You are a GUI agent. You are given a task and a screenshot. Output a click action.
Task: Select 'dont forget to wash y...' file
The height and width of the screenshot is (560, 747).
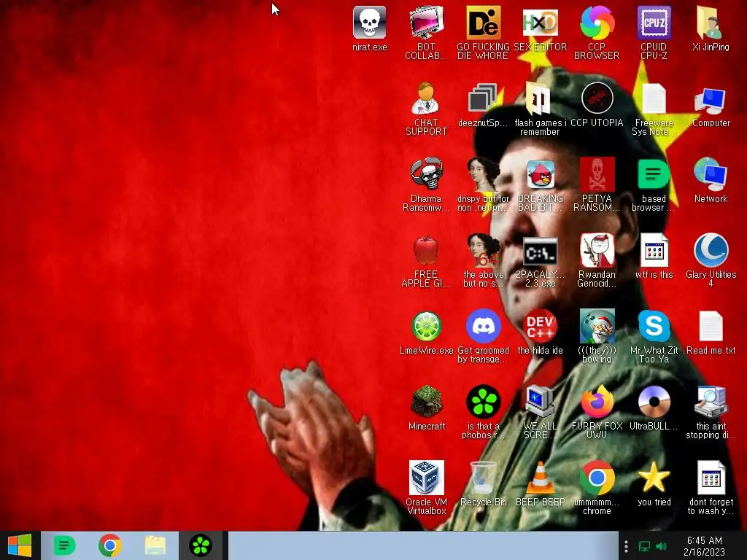tap(711, 477)
